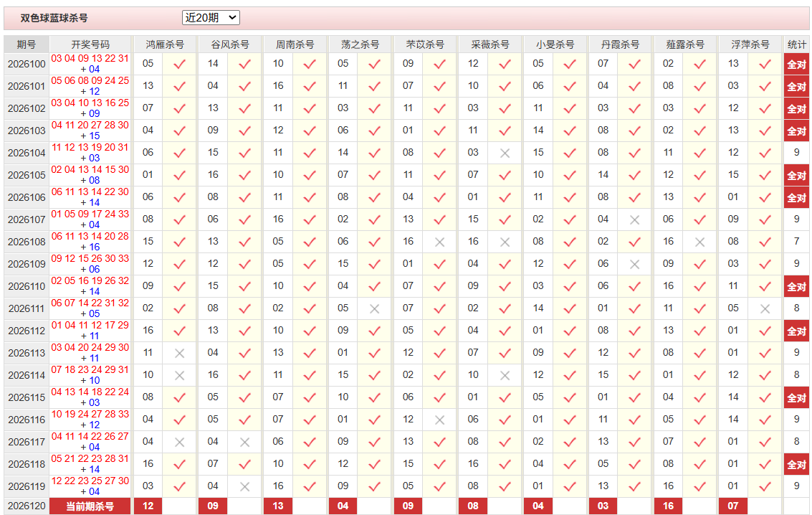Click the draw numbers 07 18 23 24 29 31
The width and height of the screenshot is (812, 515).
click(x=90, y=370)
